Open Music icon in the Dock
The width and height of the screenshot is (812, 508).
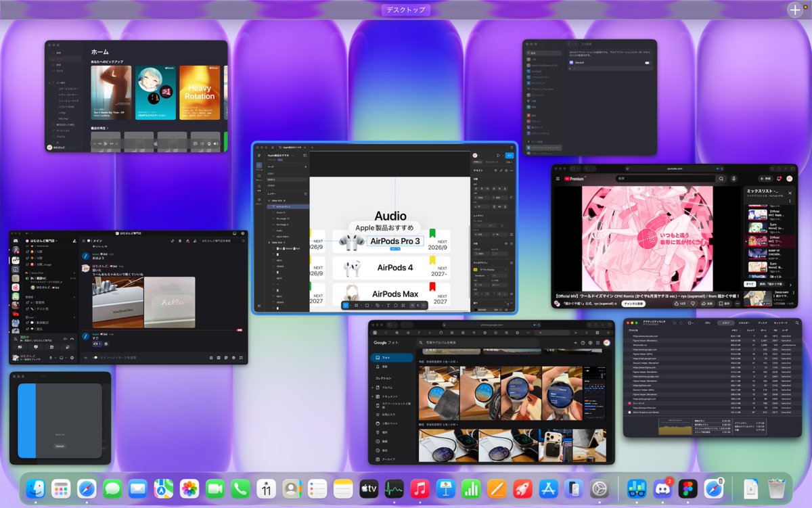coord(420,488)
